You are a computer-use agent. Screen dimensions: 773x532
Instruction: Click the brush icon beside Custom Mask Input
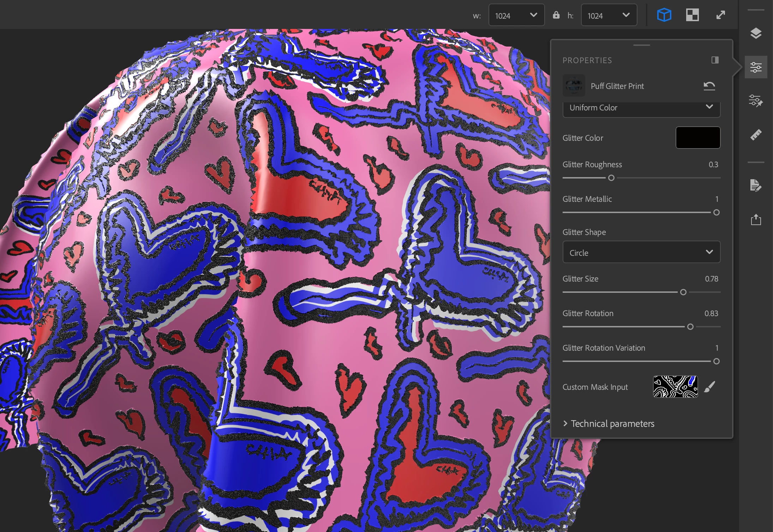point(709,387)
